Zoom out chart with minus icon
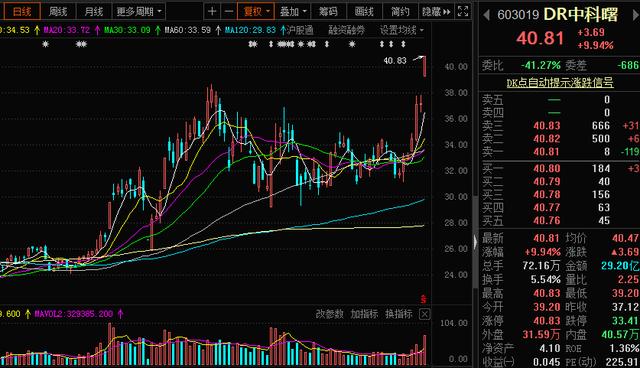The height and width of the screenshot is (368, 640). point(229,11)
